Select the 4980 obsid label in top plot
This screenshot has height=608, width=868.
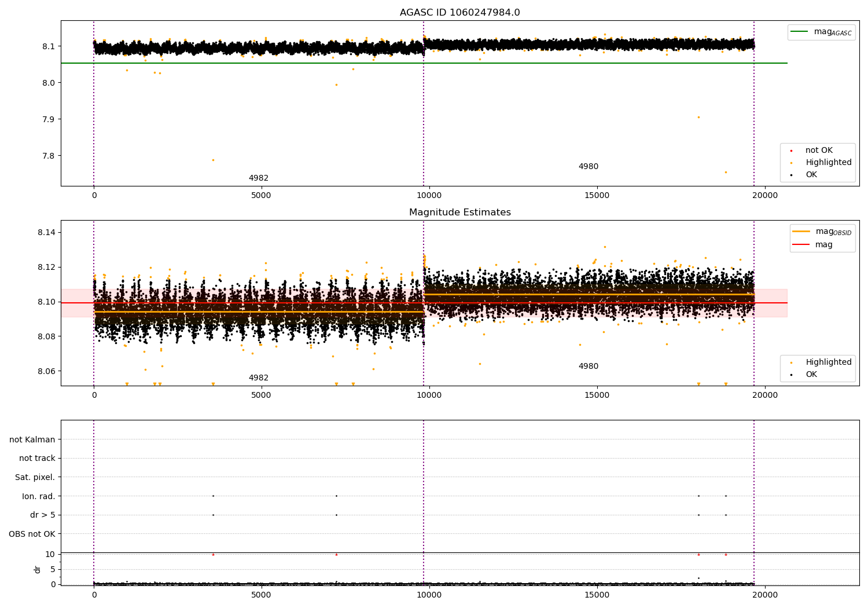(589, 167)
